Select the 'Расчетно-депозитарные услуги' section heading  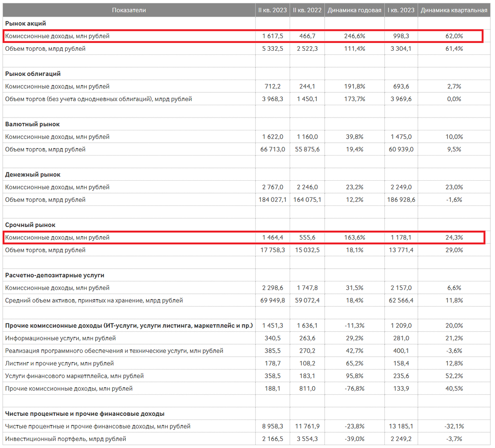pyautogui.click(x=55, y=275)
